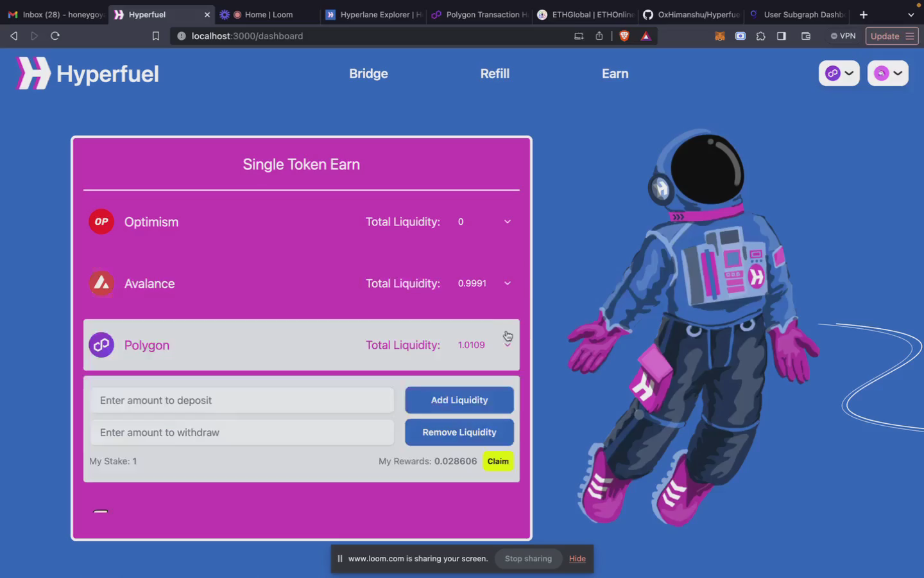Collapse the Polygon liquidity row

coord(508,345)
